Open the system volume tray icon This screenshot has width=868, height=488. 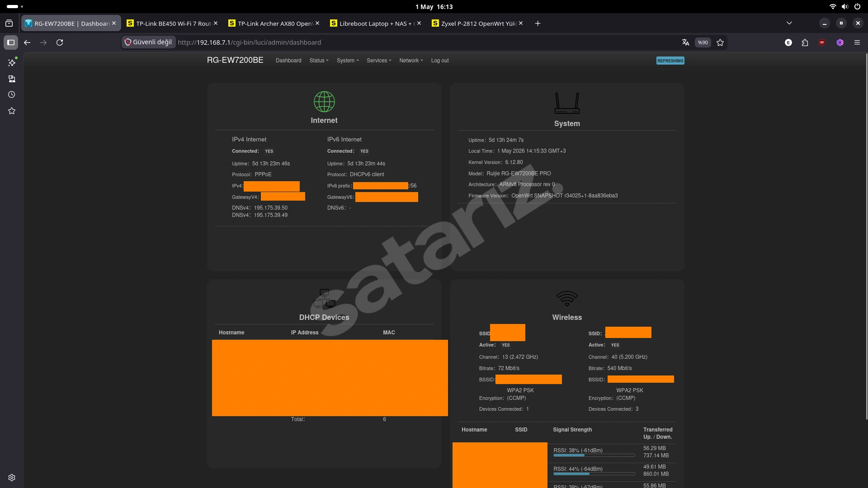845,7
